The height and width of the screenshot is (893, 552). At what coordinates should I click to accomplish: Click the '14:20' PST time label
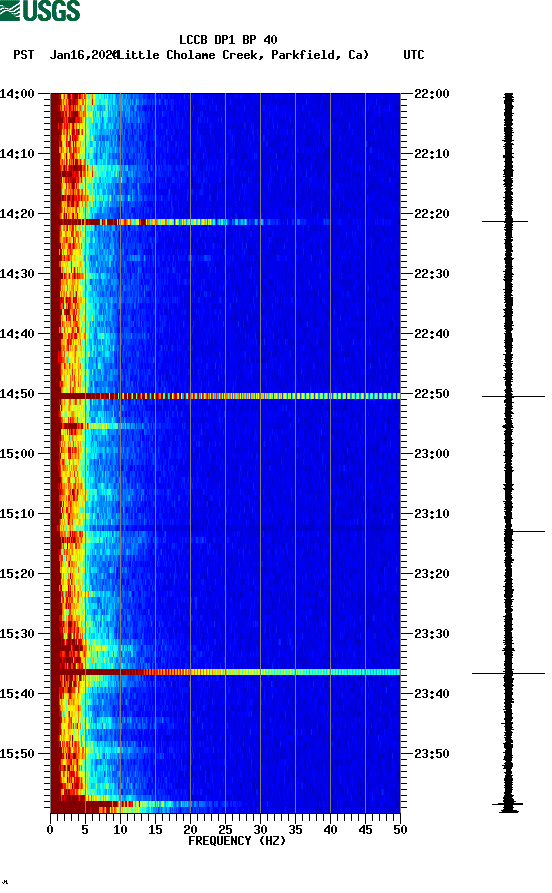(x=17, y=214)
